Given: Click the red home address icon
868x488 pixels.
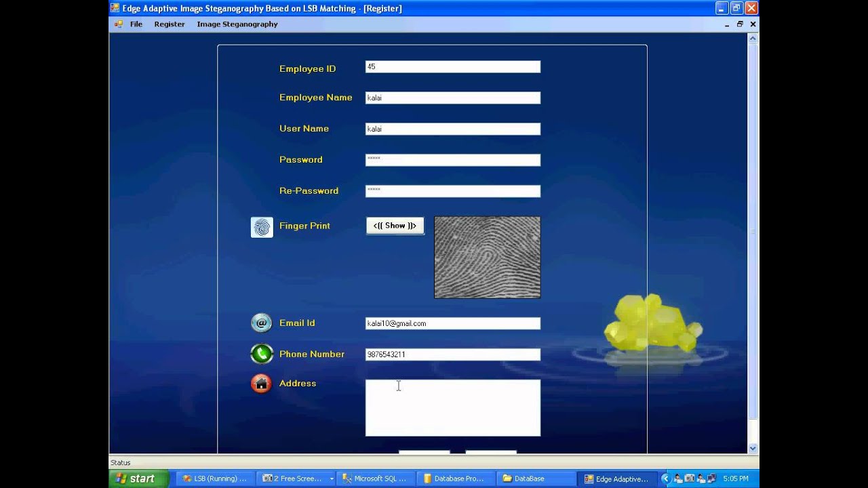Looking at the screenshot, I should point(261,384).
